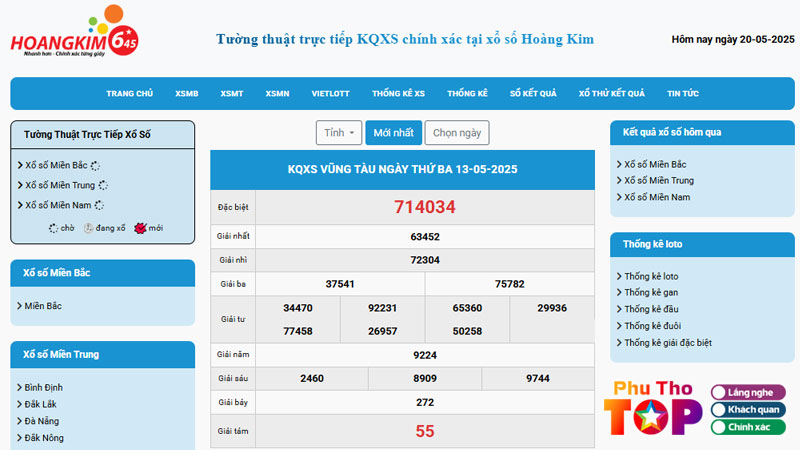Click the Giải ba number 75782
Screen dimensions: 800x450
point(509,284)
